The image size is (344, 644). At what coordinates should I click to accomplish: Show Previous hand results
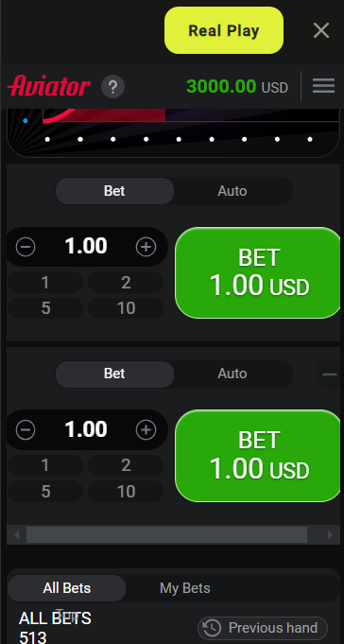(x=263, y=628)
